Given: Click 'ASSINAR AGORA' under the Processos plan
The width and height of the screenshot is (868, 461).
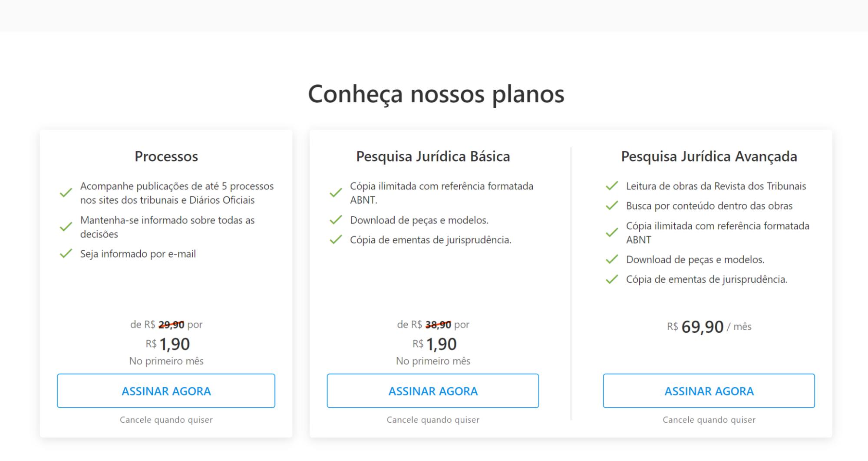Looking at the screenshot, I should tap(166, 391).
